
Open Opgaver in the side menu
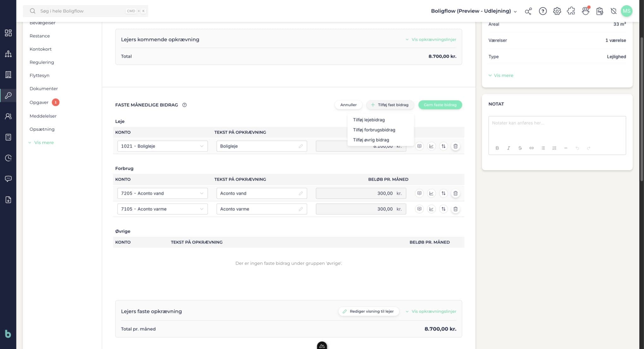39,102
